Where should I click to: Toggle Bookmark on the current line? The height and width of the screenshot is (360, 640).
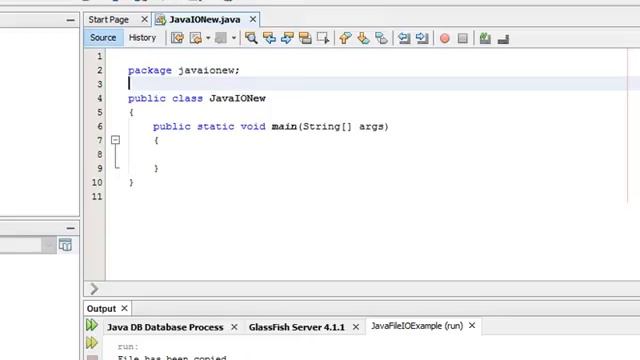click(x=381, y=38)
